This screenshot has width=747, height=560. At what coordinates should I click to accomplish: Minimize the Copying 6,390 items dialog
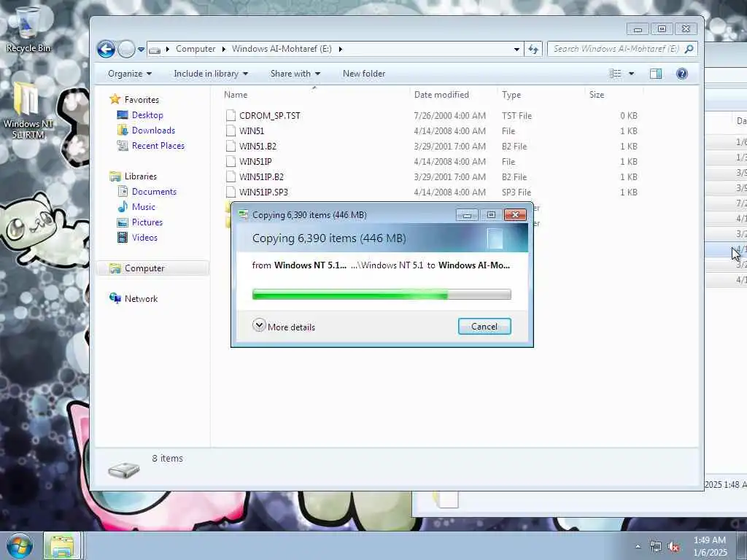(467, 215)
